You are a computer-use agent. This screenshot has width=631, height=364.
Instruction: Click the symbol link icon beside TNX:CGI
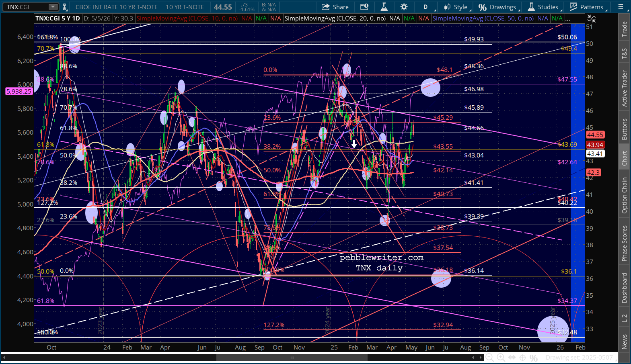[x=65, y=7]
